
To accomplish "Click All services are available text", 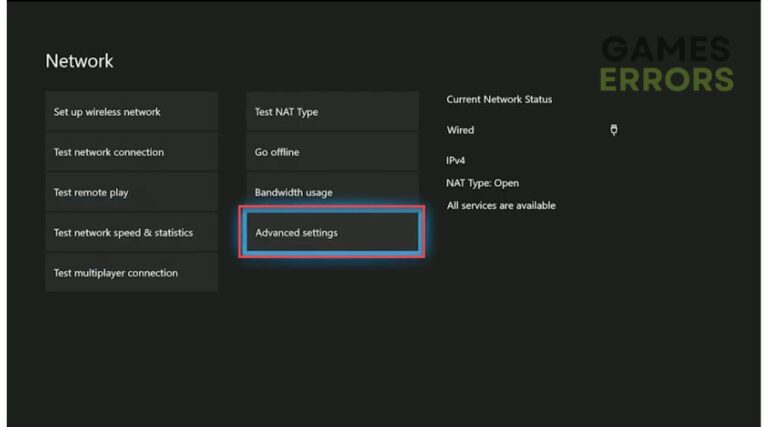I will point(501,205).
